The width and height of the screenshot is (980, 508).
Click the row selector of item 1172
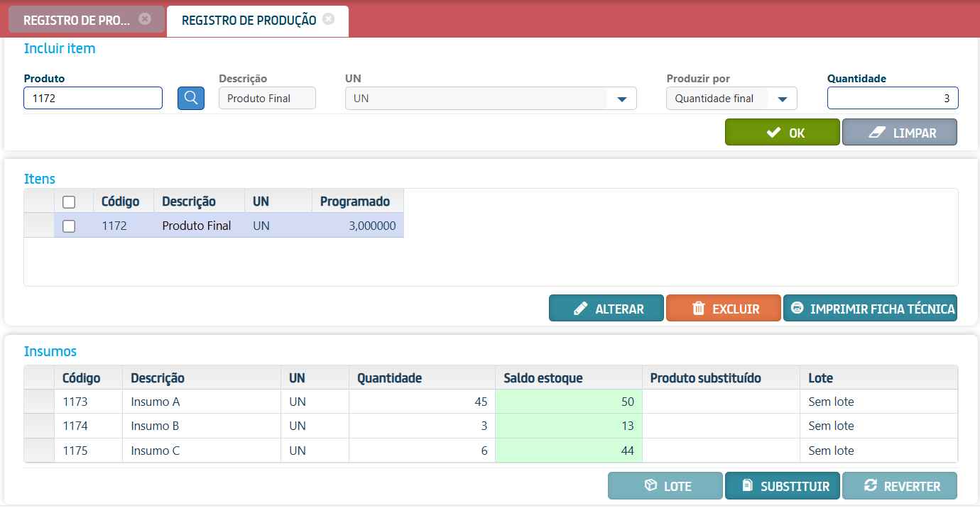tap(39, 226)
